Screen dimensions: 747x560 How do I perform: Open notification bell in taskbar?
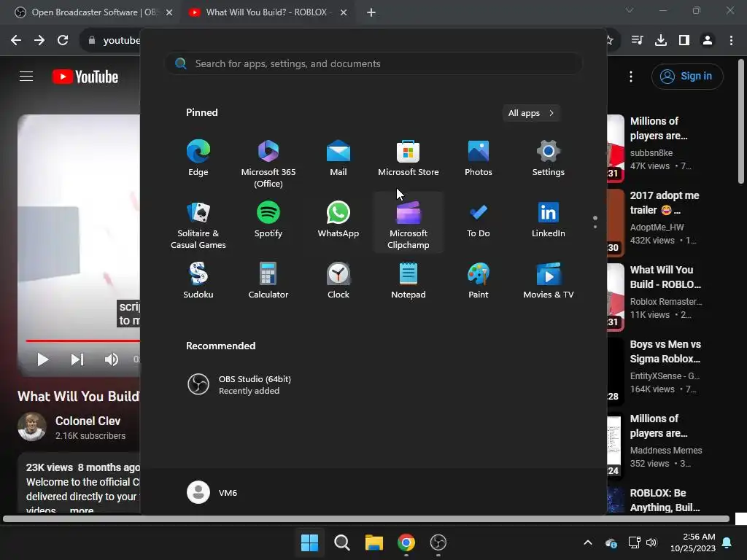coord(727,542)
